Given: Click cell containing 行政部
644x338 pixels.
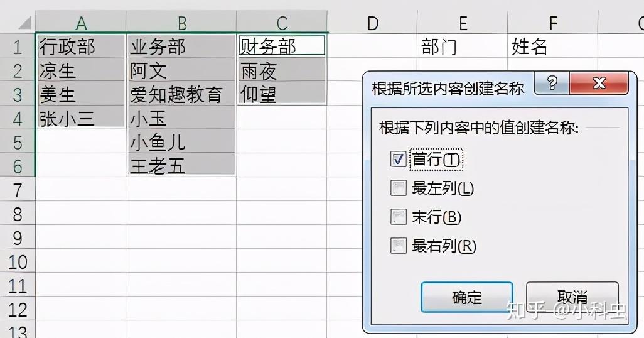Looking at the screenshot, I should (x=81, y=46).
